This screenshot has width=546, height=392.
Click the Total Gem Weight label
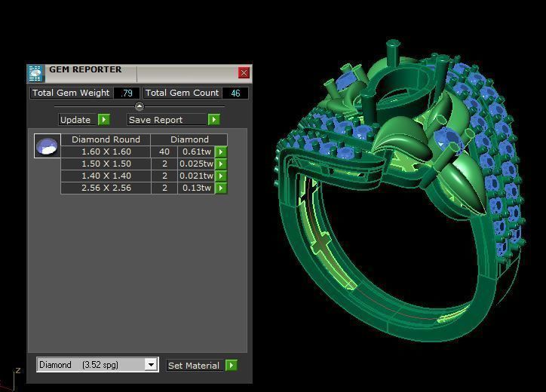pos(71,93)
